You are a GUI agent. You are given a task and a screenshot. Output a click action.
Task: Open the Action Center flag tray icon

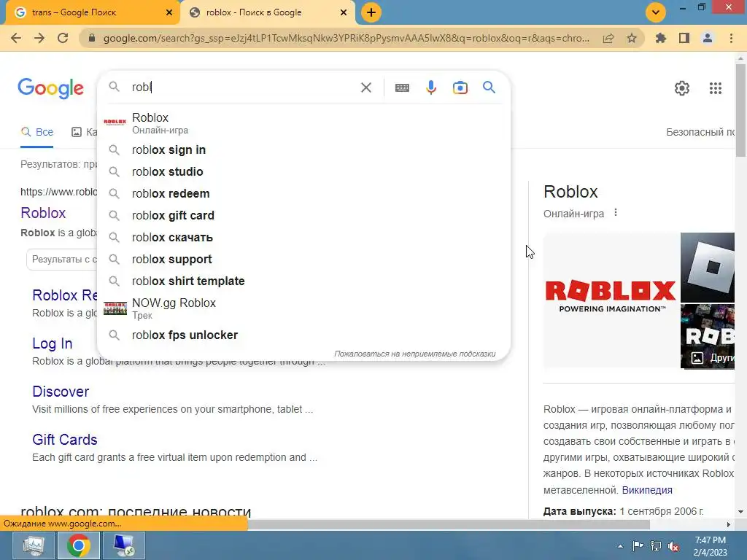638,545
